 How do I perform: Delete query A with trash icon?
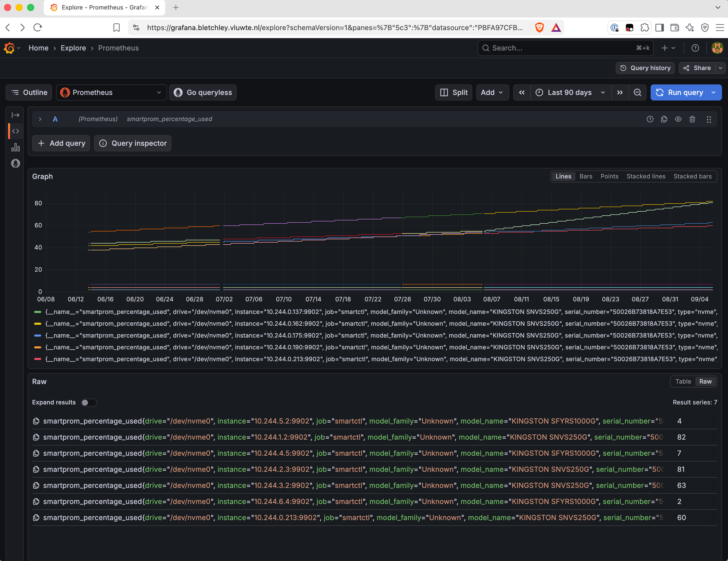tap(692, 119)
